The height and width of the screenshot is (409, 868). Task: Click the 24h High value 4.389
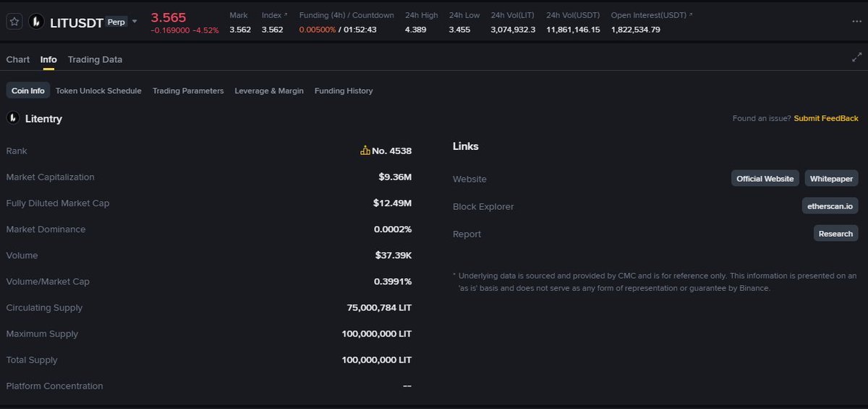point(416,30)
